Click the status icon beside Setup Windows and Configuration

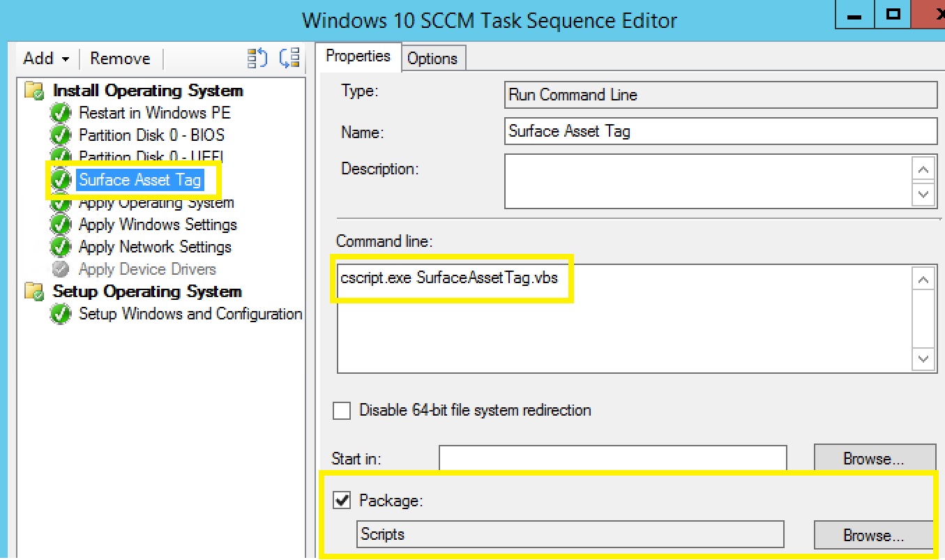pyautogui.click(x=61, y=314)
